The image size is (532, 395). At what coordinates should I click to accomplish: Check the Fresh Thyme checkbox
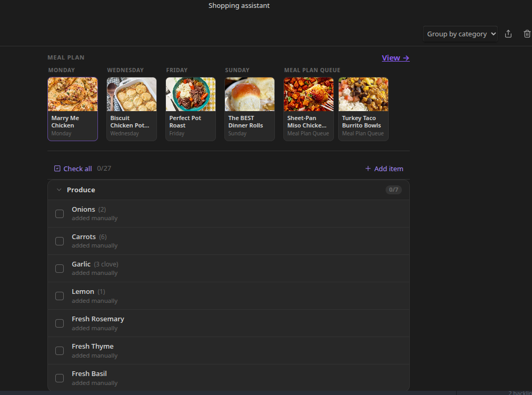click(x=60, y=351)
